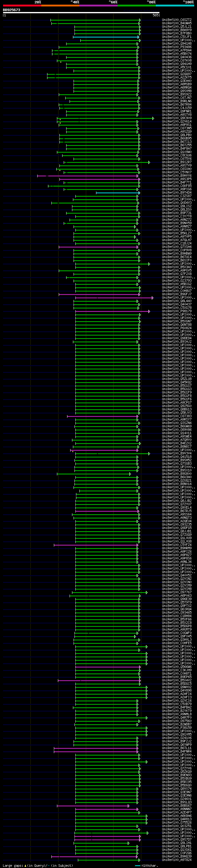Click the white query sequence bar
Screen dimensions: 197x868
[81, 12]
